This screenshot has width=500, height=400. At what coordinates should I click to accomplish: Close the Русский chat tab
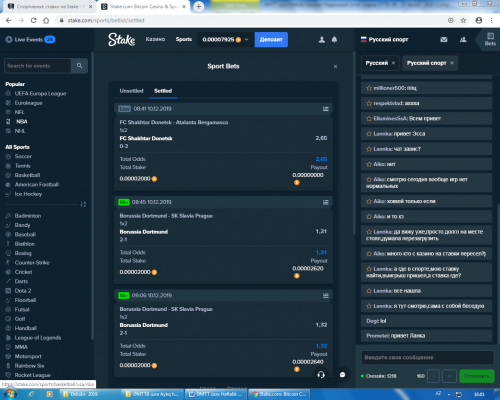pyautogui.click(x=393, y=63)
